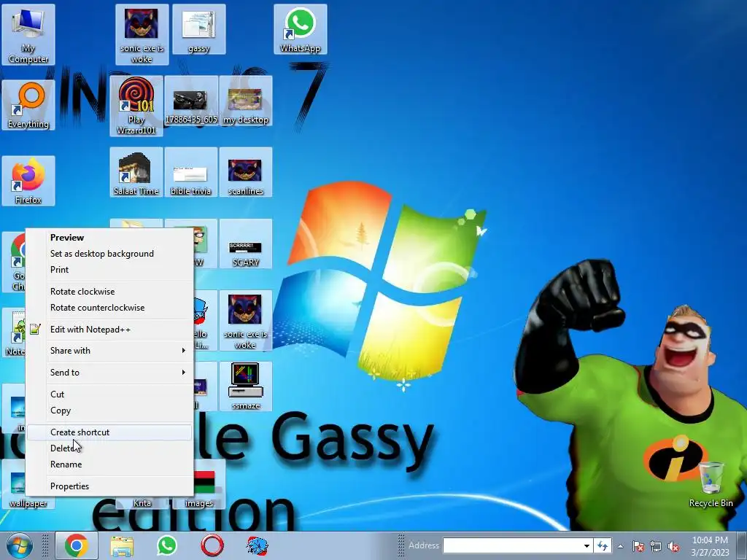Select the gassy desktop file icon
Viewport: 747px width, 560px height.
[198, 29]
